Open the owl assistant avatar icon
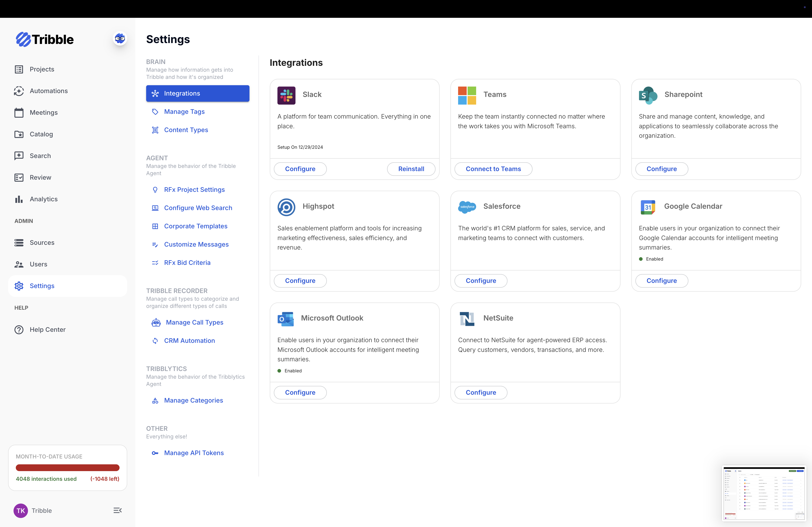The height and width of the screenshot is (527, 812). click(120, 39)
